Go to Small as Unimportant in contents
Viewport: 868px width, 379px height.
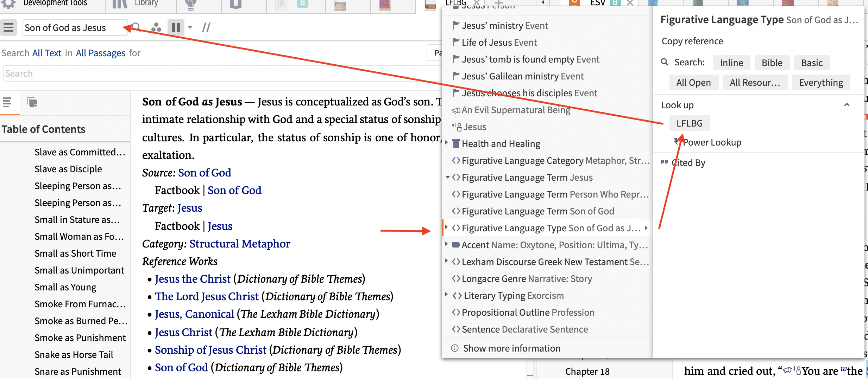pyautogui.click(x=79, y=270)
